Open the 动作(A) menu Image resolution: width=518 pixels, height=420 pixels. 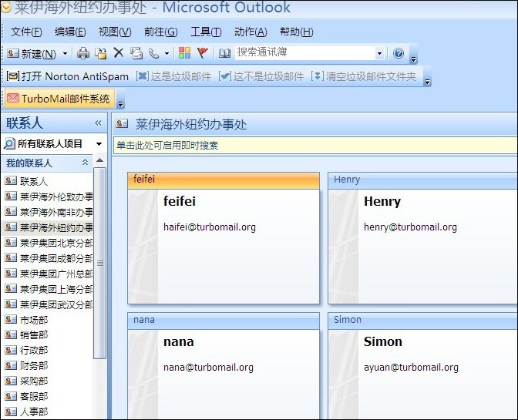[x=251, y=32]
